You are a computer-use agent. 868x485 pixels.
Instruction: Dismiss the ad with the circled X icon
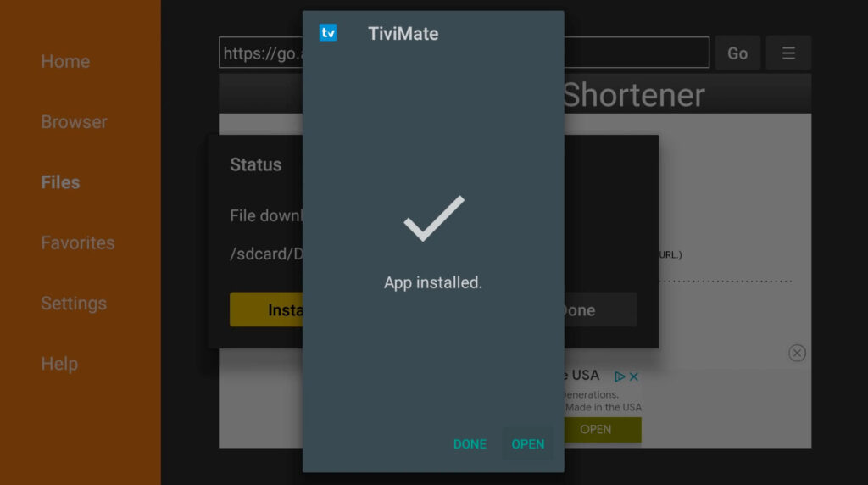(797, 353)
